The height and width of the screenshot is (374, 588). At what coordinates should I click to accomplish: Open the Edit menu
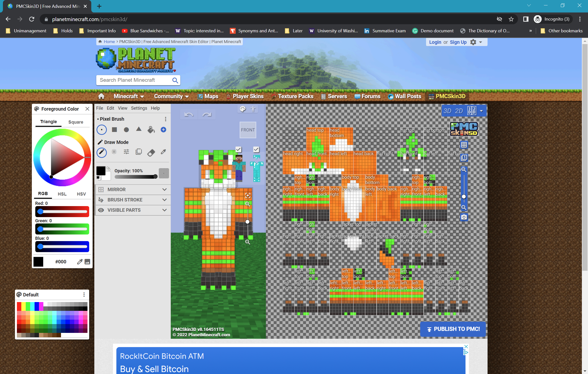point(110,108)
